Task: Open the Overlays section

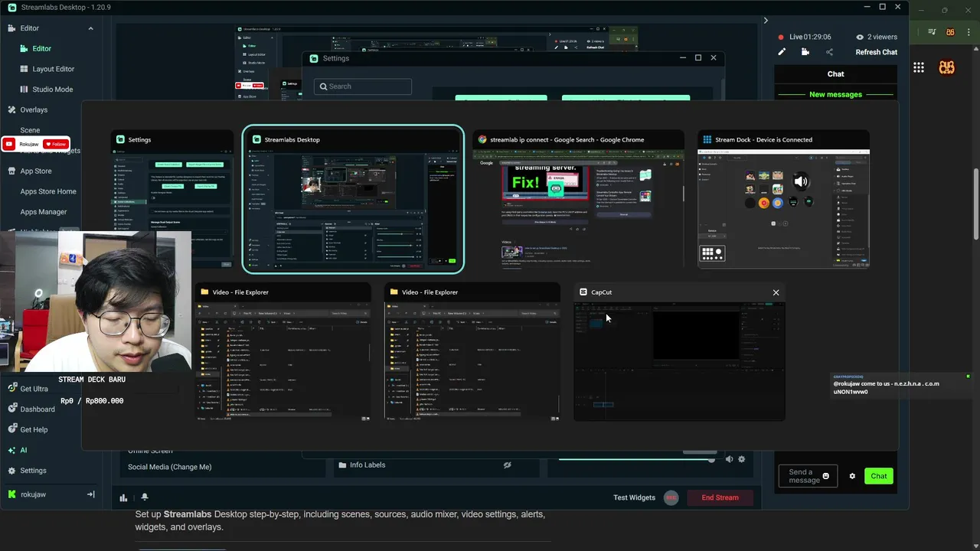Action: pyautogui.click(x=34, y=109)
